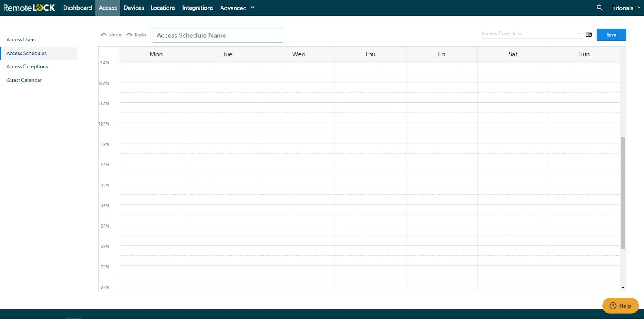Open search with the magnifier icon
Viewport: 644px width, 319px height.
tap(599, 8)
